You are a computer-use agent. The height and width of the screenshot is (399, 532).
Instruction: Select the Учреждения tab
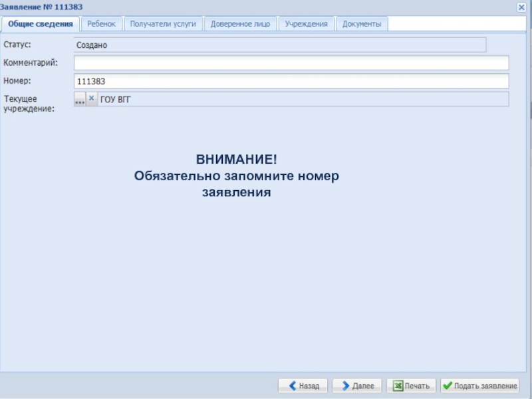pos(306,24)
